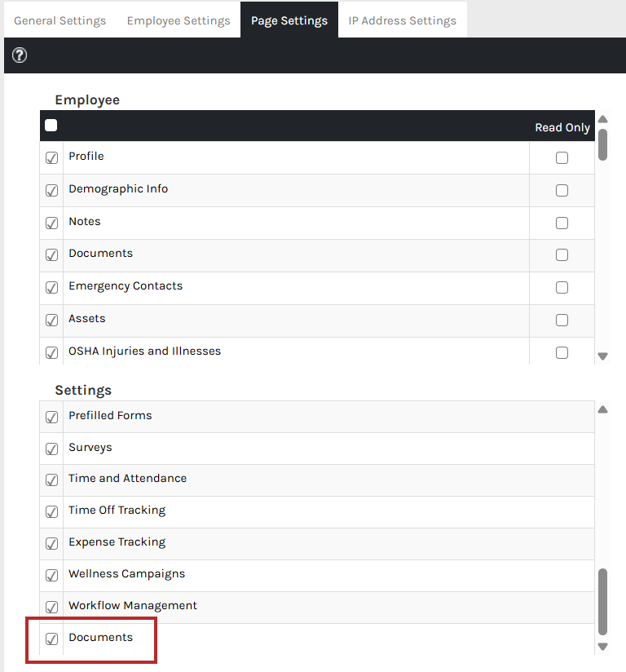The width and height of the screenshot is (626, 672).
Task: Toggle the Surveys checkbox
Action: pos(52,449)
